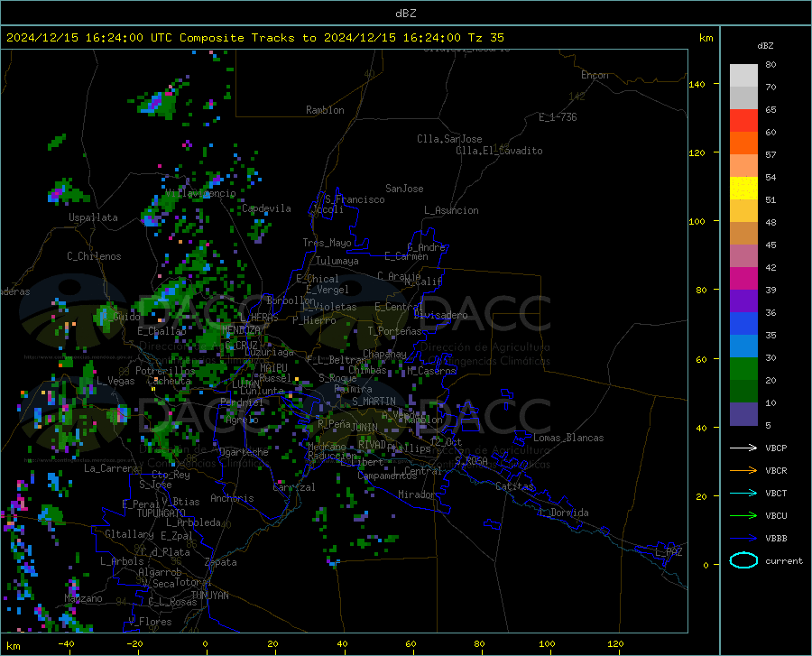
Task: Click the y-axis tick label 80
Action: [x=701, y=290]
